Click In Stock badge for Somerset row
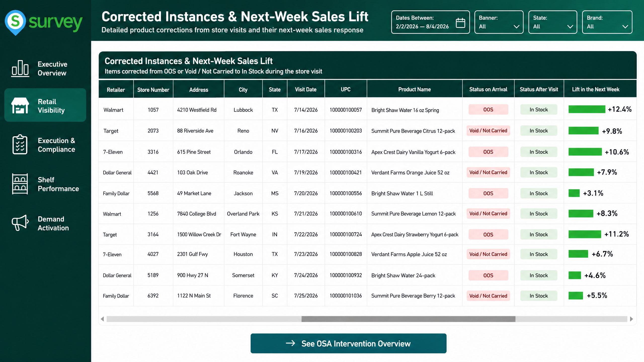Screen dimensions: 644x362 click(x=539, y=275)
